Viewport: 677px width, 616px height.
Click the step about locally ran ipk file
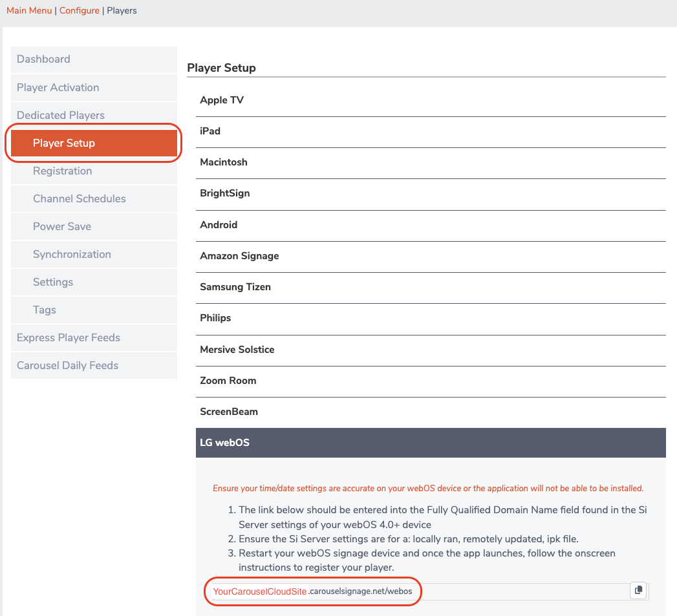click(408, 538)
